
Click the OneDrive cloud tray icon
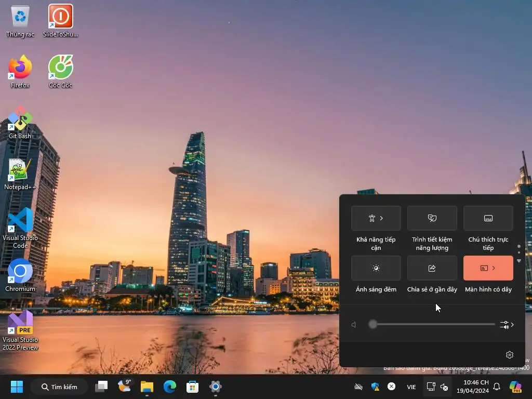point(358,387)
